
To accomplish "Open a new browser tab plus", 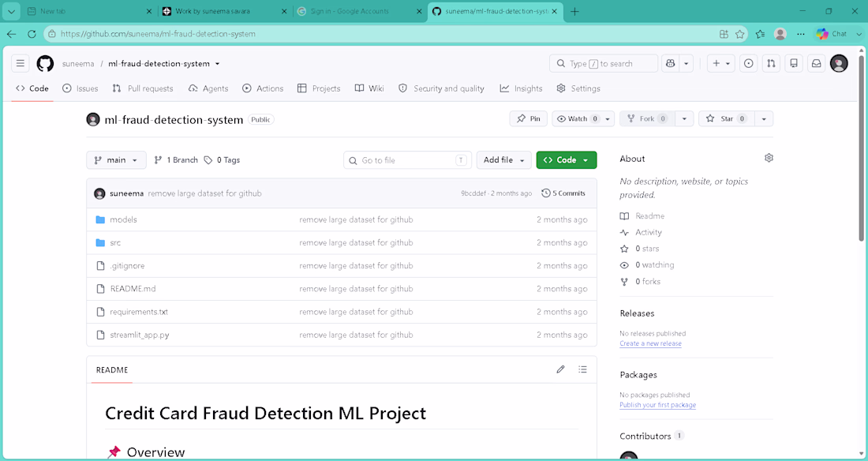I will 574,11.
